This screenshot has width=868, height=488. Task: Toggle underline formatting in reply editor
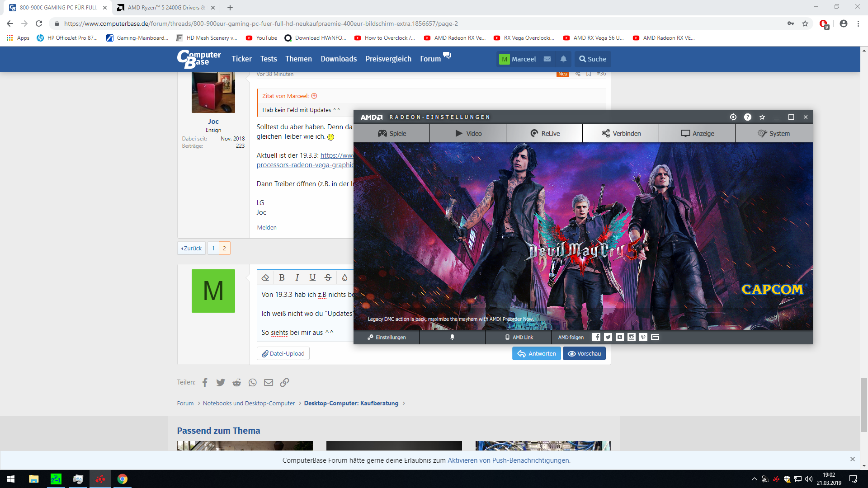tap(312, 277)
